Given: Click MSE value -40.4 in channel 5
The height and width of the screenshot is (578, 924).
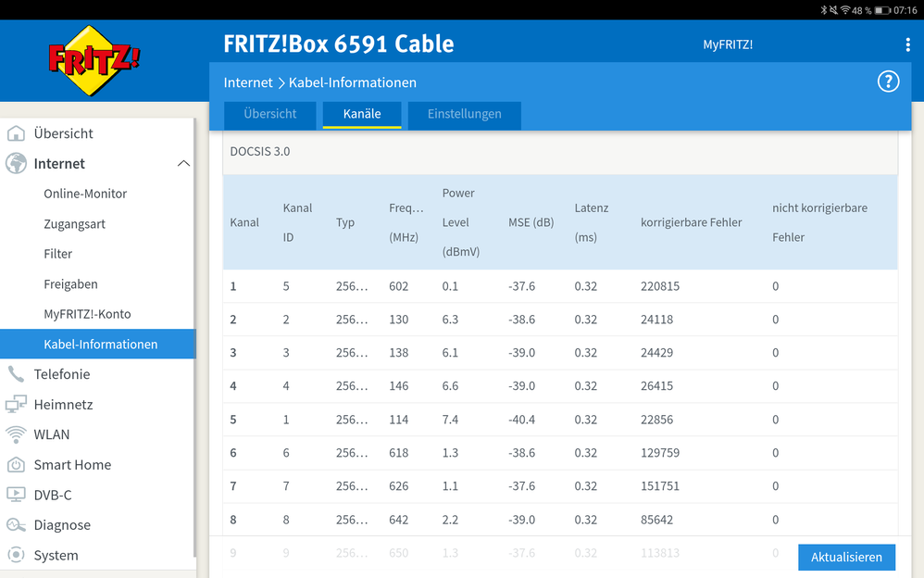Looking at the screenshot, I should click(521, 420).
